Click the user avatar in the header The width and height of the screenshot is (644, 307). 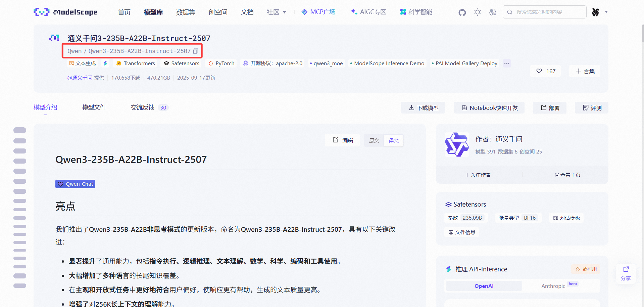click(595, 12)
